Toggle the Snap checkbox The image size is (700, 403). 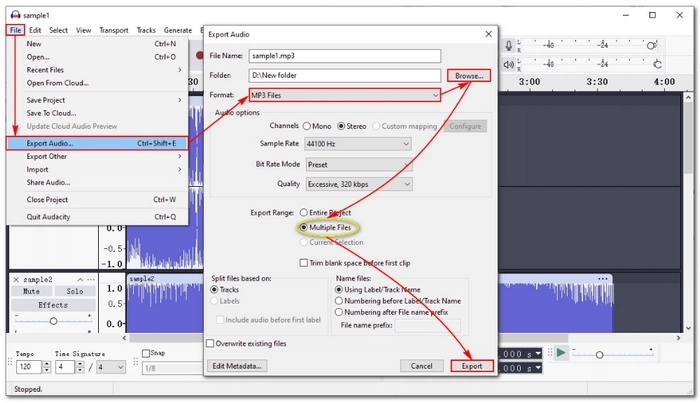[146, 353]
